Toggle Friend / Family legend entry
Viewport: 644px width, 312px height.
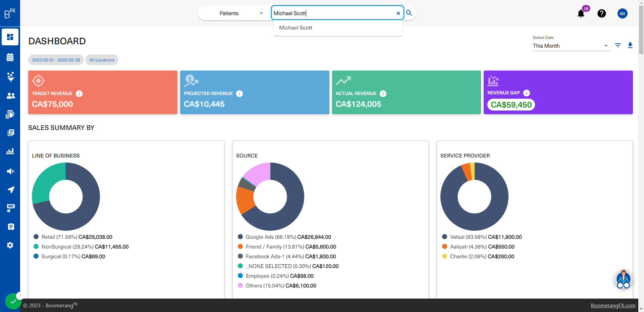click(287, 247)
